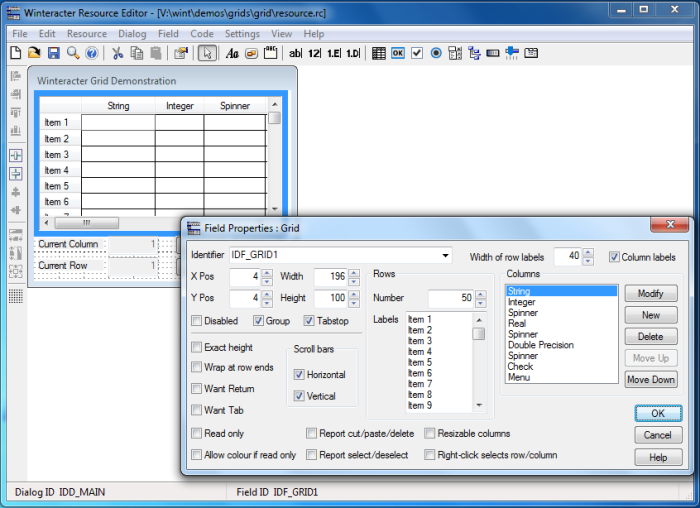
Task: Open the Identifier IDF_GRID1 dropdown
Action: [445, 255]
